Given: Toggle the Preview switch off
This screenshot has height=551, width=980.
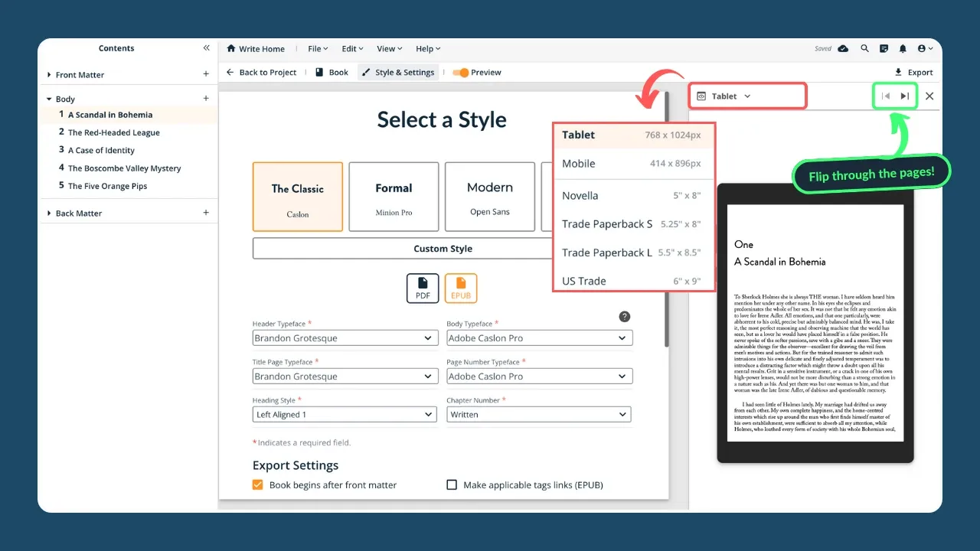Looking at the screenshot, I should (460, 73).
